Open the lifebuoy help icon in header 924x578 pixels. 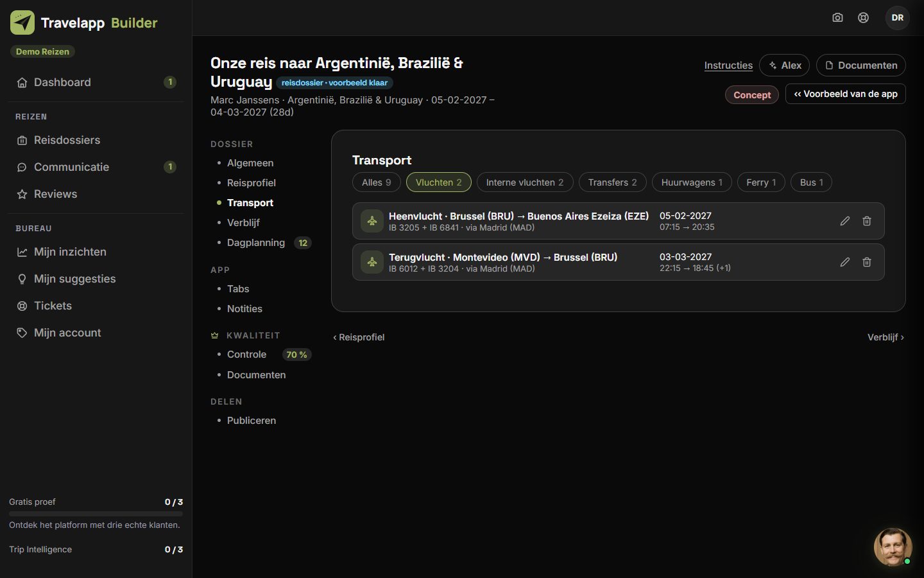864,18
